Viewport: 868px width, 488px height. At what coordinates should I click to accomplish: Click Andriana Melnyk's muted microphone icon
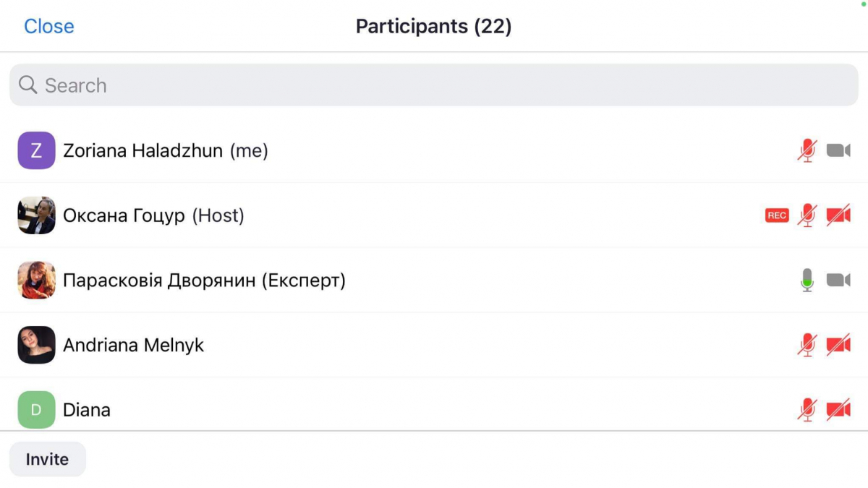[807, 345]
